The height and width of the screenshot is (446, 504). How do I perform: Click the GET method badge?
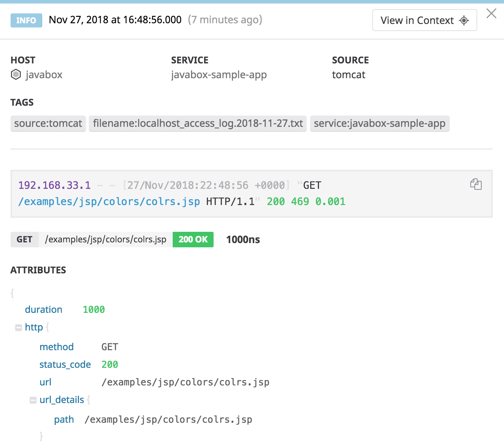point(24,239)
